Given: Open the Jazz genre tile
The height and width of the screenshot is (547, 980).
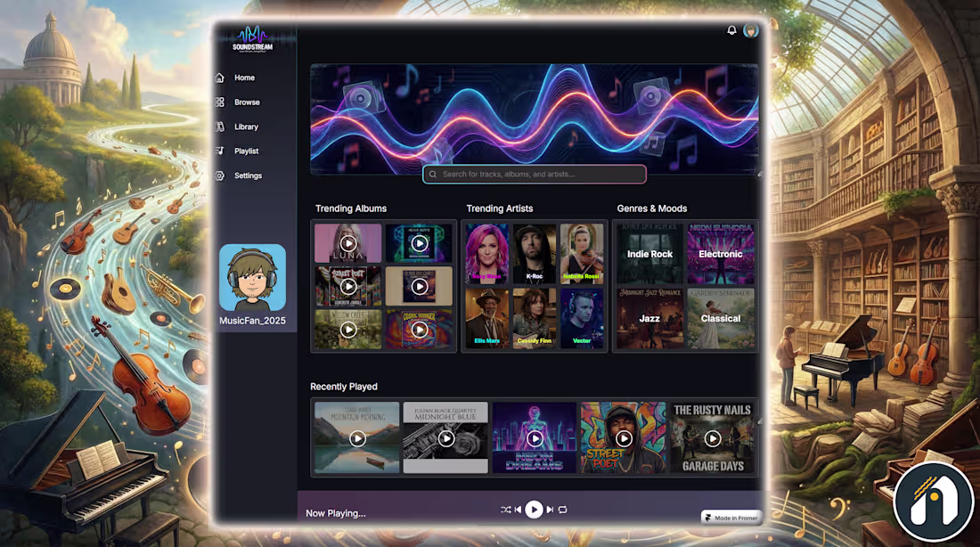Looking at the screenshot, I should tap(648, 318).
